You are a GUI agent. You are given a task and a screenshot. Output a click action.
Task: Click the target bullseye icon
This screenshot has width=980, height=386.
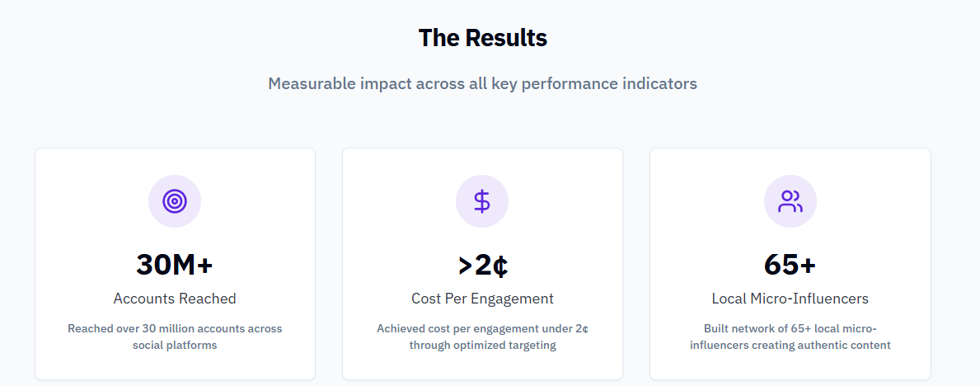coord(175,201)
